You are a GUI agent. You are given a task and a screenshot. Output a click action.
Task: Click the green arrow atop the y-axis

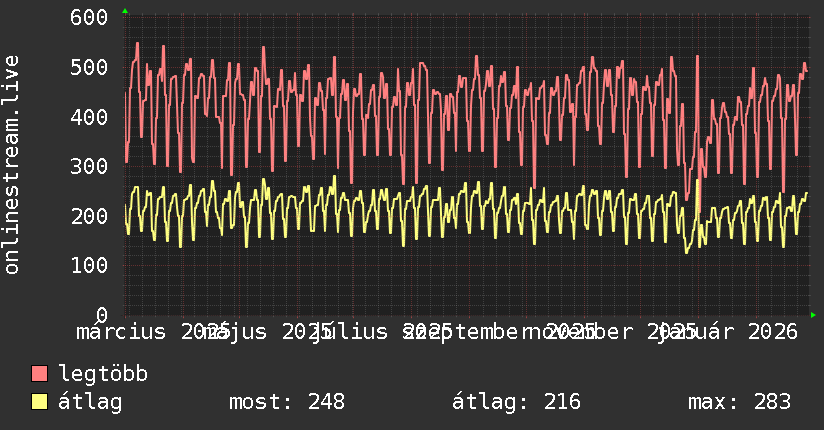[x=125, y=11]
